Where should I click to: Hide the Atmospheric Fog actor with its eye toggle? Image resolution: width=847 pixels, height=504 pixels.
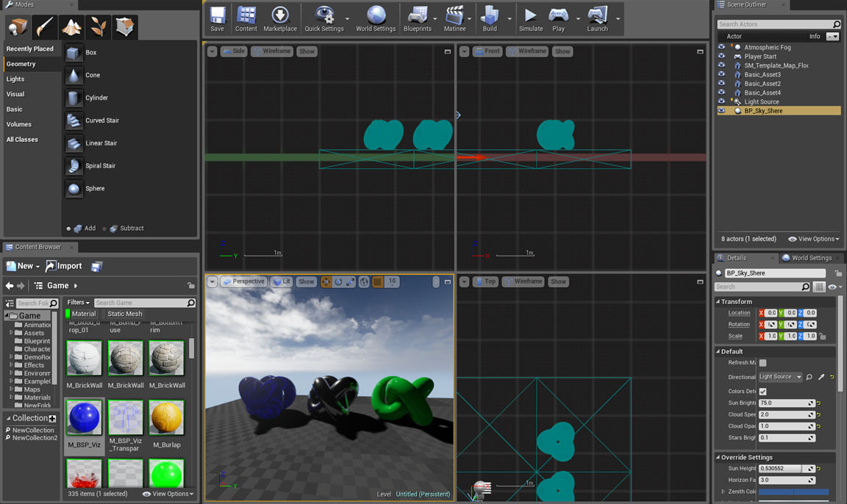[x=721, y=46]
